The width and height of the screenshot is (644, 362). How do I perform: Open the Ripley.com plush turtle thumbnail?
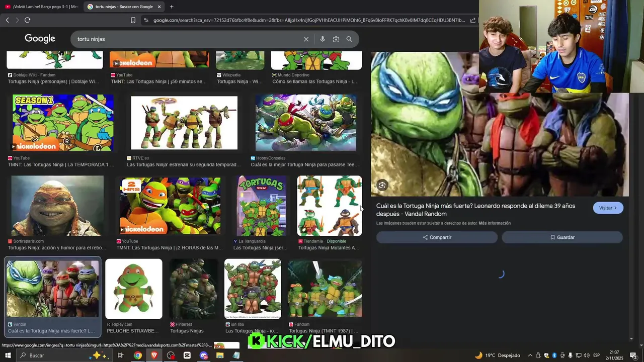[x=134, y=289]
